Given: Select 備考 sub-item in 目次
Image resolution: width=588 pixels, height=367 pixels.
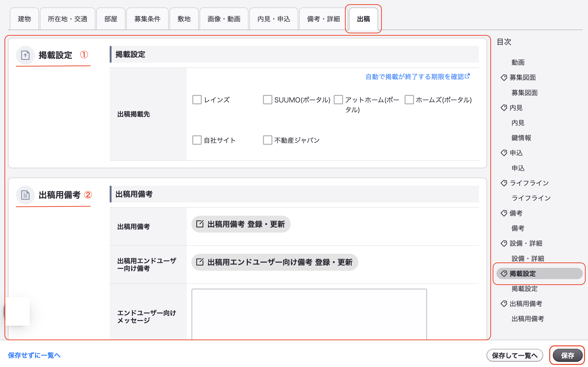Looking at the screenshot, I should (x=518, y=228).
